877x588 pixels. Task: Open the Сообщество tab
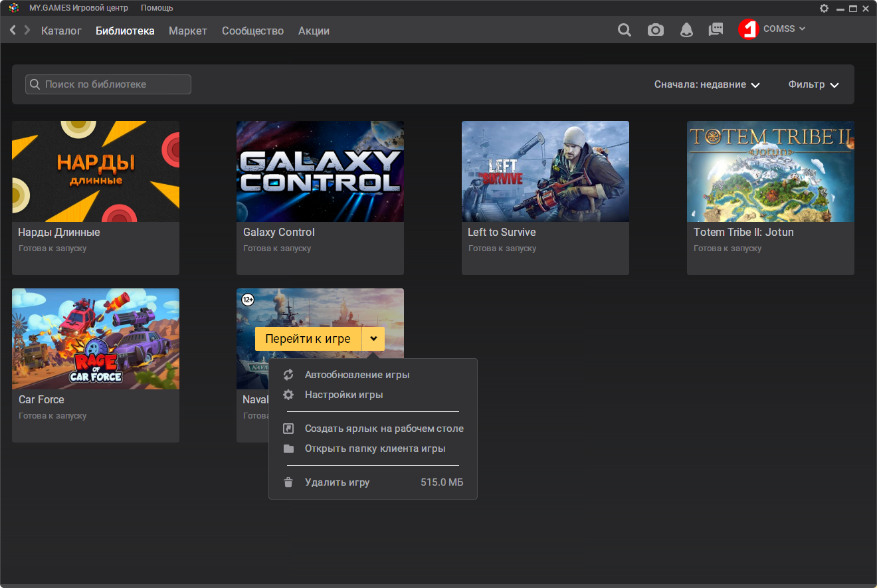[252, 31]
